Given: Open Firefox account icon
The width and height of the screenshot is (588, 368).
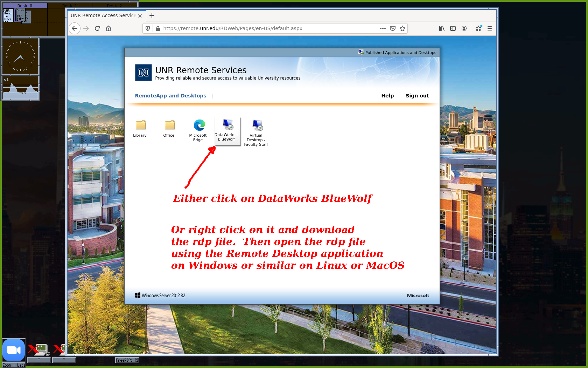Looking at the screenshot, I should (464, 28).
